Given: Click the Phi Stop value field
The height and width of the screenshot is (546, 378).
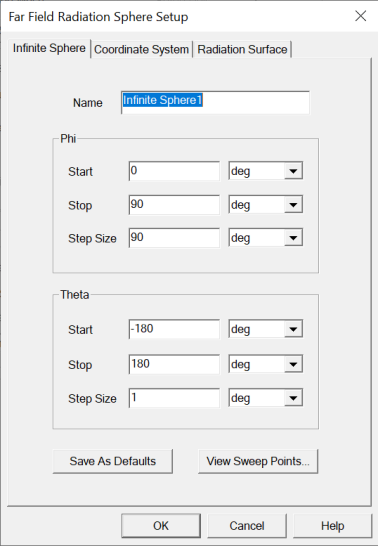Looking at the screenshot, I should pos(174,204).
